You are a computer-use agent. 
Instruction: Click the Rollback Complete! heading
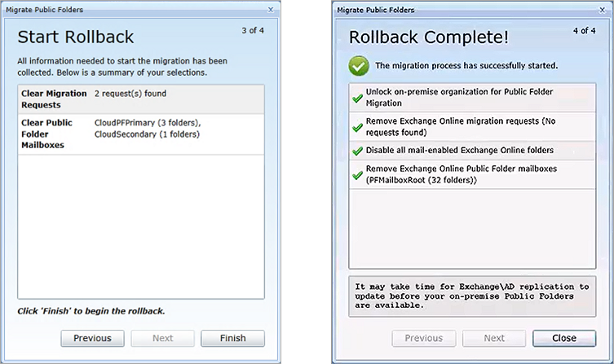429,37
